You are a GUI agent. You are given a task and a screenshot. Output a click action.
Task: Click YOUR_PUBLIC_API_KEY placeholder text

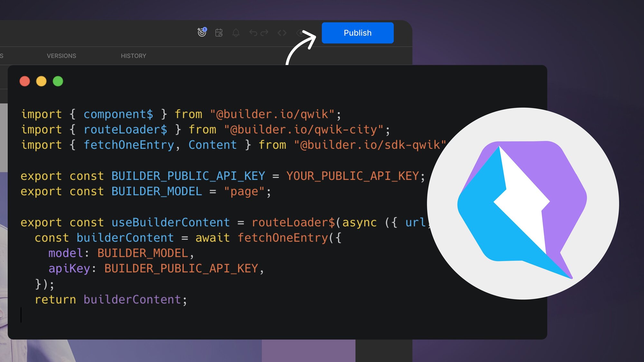[x=353, y=176]
